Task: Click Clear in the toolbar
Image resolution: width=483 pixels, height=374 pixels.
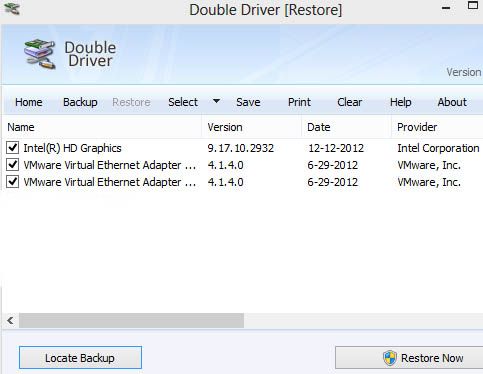Action: click(349, 102)
